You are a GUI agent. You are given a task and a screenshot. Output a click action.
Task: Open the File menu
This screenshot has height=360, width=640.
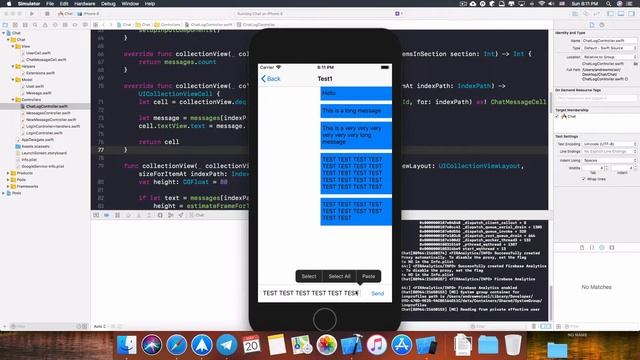(x=50, y=4)
